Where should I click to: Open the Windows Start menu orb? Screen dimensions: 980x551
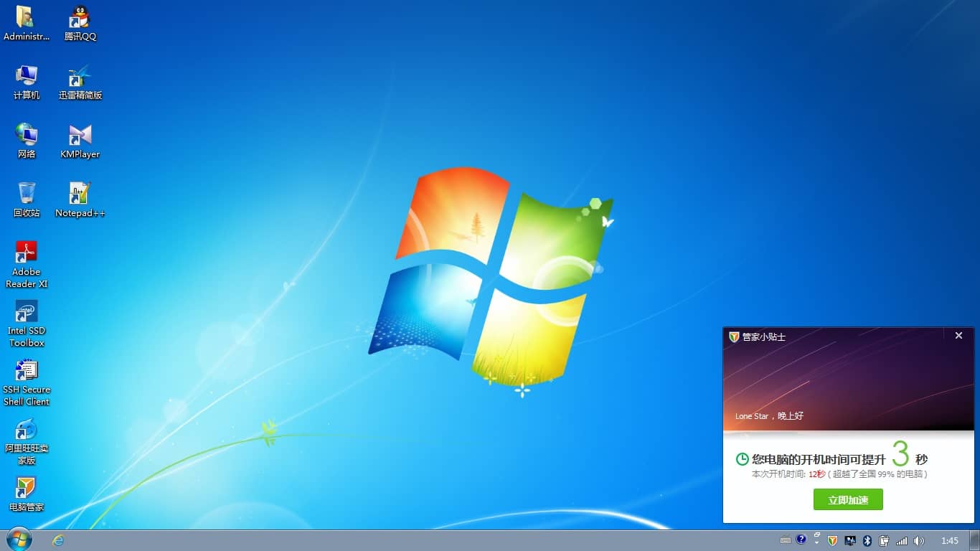pyautogui.click(x=19, y=540)
